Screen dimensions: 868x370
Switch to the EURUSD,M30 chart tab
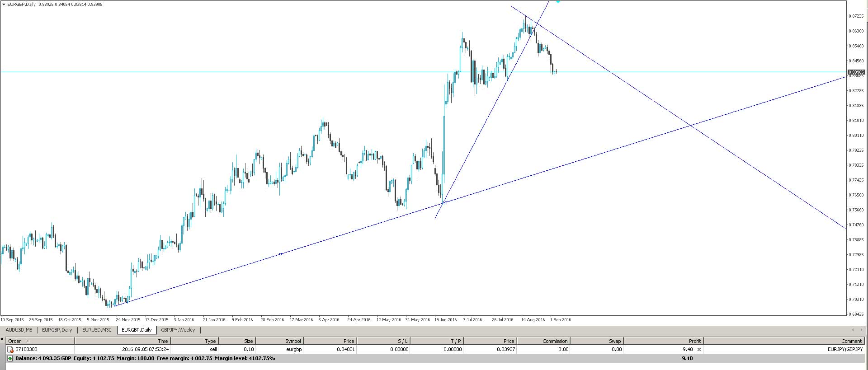(97, 330)
